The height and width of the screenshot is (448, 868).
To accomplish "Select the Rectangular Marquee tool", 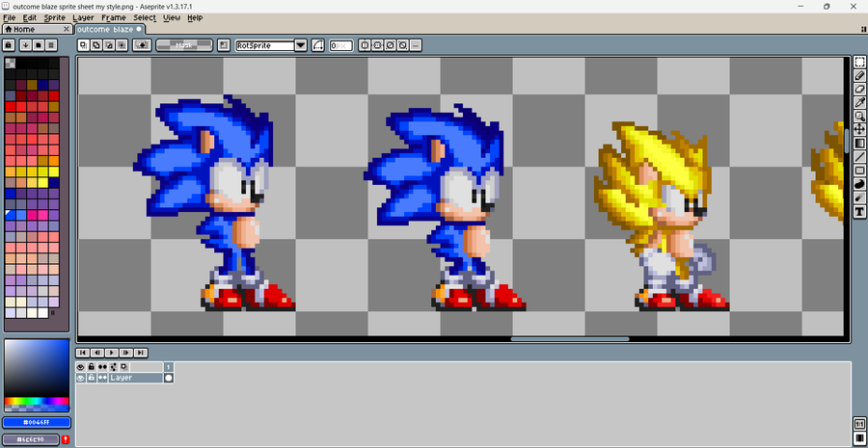I will (859, 62).
